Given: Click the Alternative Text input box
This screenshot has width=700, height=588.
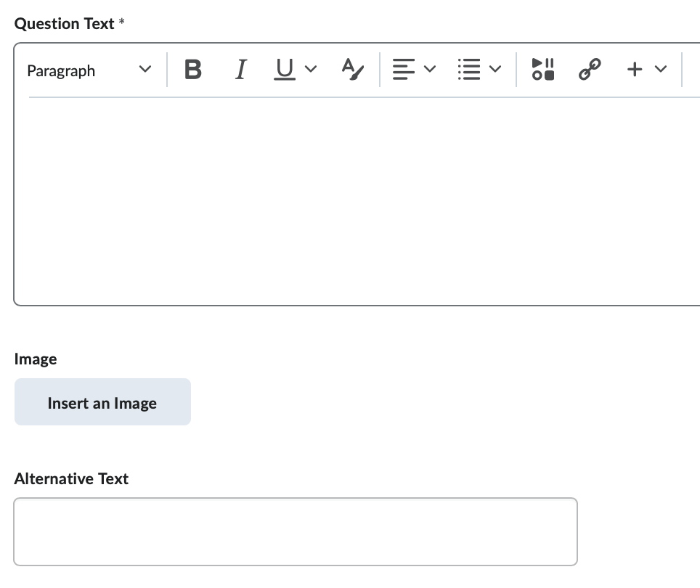Looking at the screenshot, I should (295, 531).
